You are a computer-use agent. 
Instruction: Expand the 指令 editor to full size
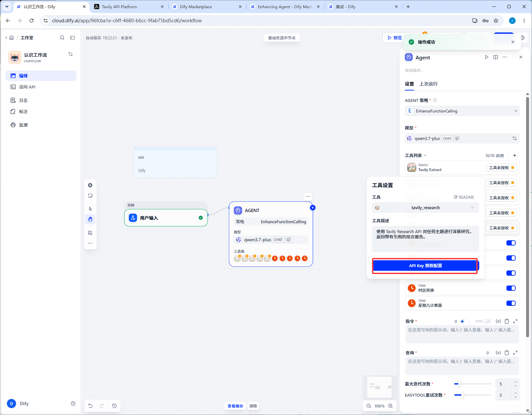515,321
